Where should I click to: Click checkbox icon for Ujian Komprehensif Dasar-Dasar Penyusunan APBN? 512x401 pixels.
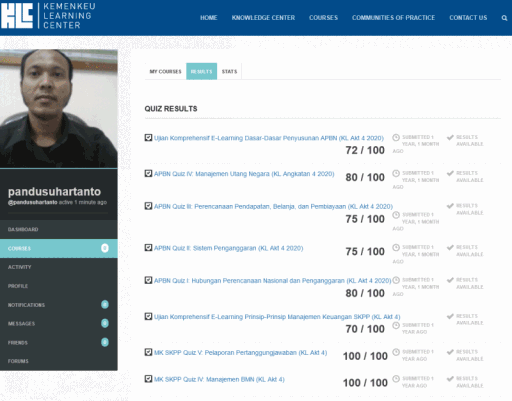[148, 138]
